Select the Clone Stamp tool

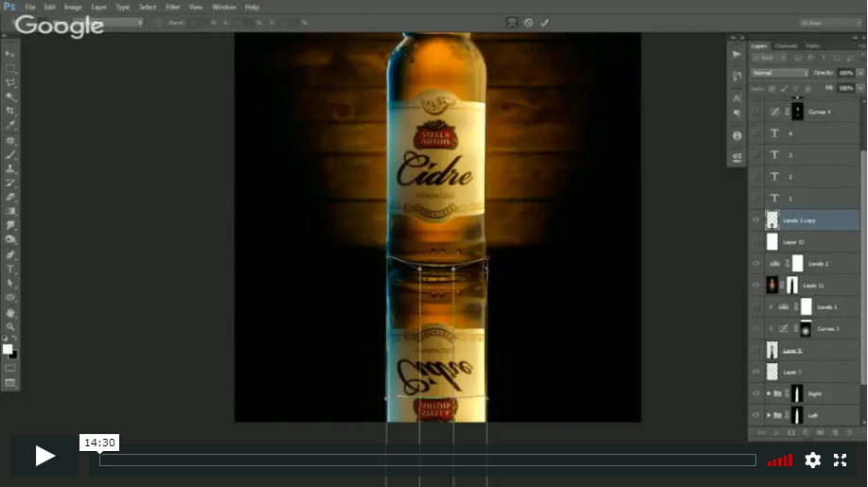[x=10, y=168]
